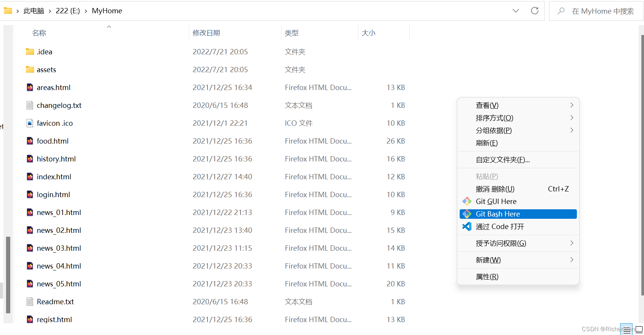The image size is (644, 335).
Task: Click the changelog.txt text file icon
Action: (30, 105)
